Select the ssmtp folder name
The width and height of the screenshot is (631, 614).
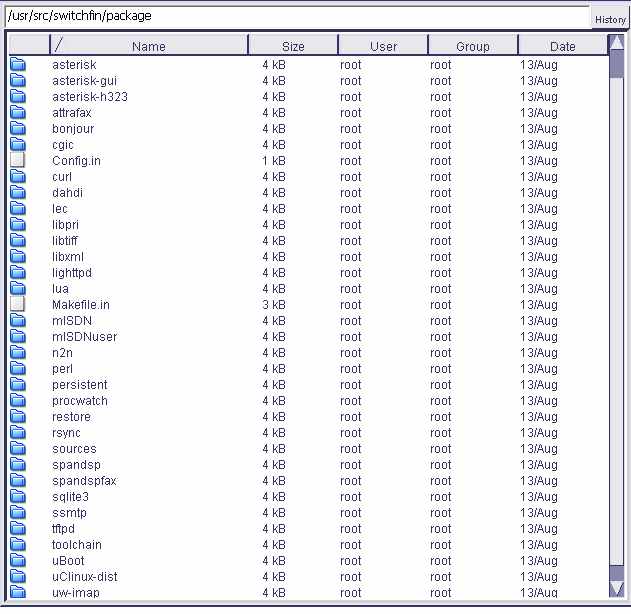click(69, 513)
